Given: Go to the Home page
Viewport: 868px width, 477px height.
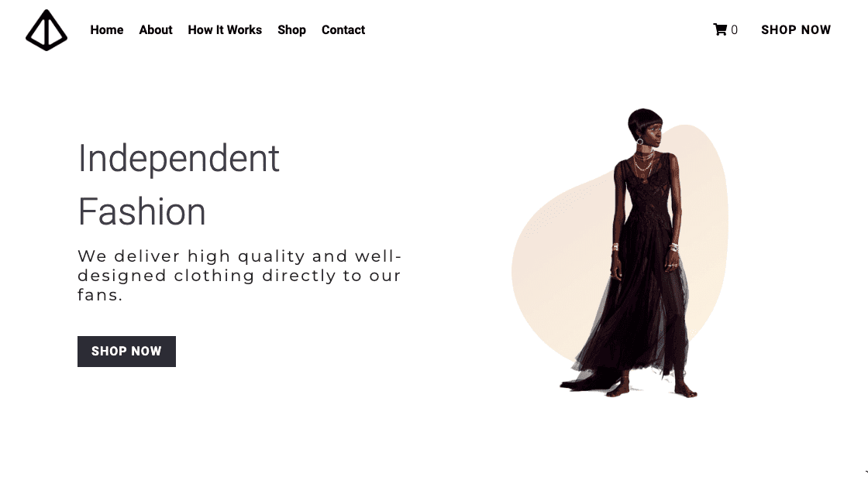Looking at the screenshot, I should point(107,30).
